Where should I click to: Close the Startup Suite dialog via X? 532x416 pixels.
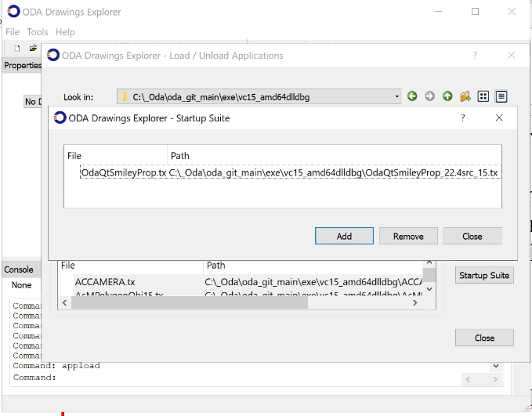coord(499,118)
